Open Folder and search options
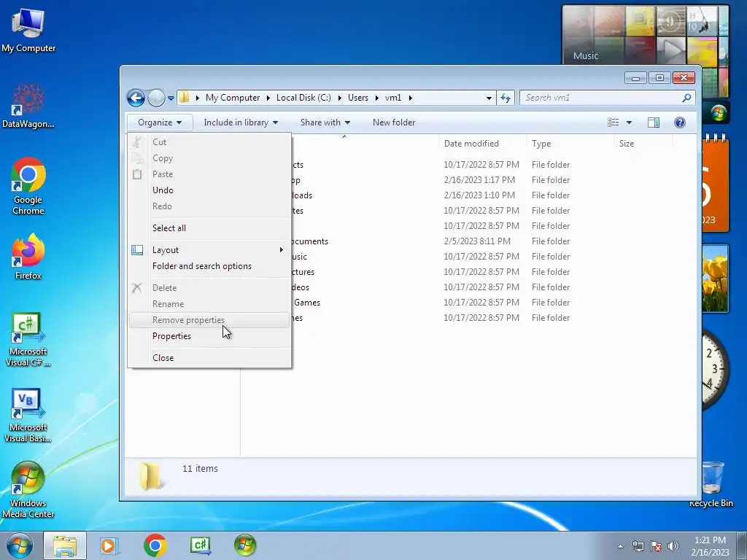Viewport: 747px width, 560px height. click(x=209, y=266)
